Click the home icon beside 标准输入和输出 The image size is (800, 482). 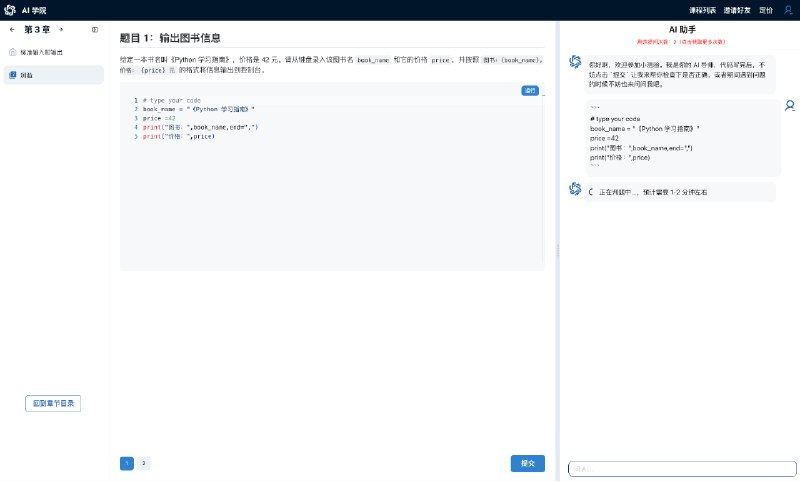13,52
